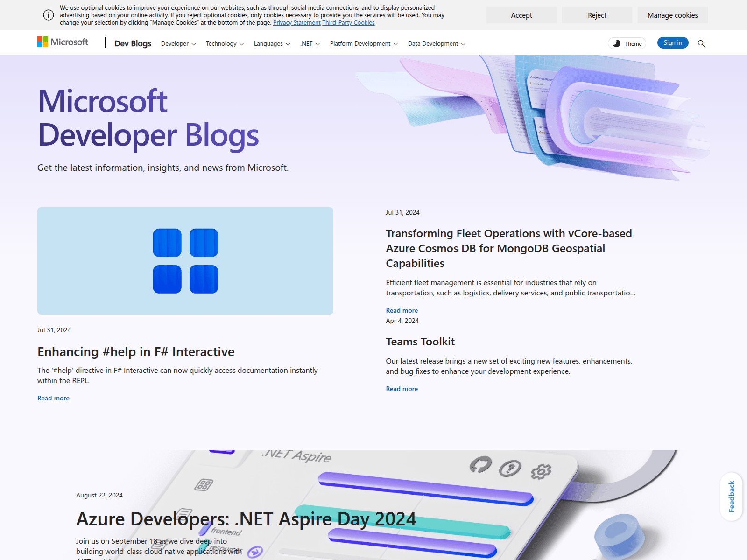747x560 pixels.
Task: Expand the Data Development dropdown
Action: pos(437,43)
